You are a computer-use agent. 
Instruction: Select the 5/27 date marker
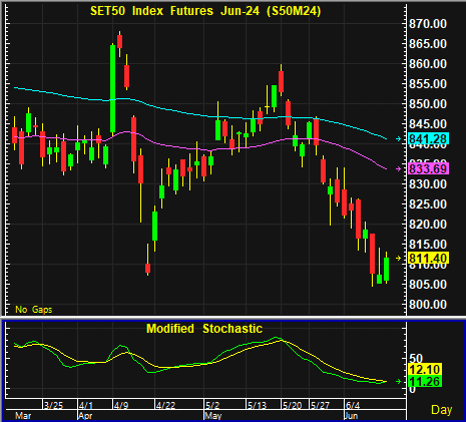point(320,406)
